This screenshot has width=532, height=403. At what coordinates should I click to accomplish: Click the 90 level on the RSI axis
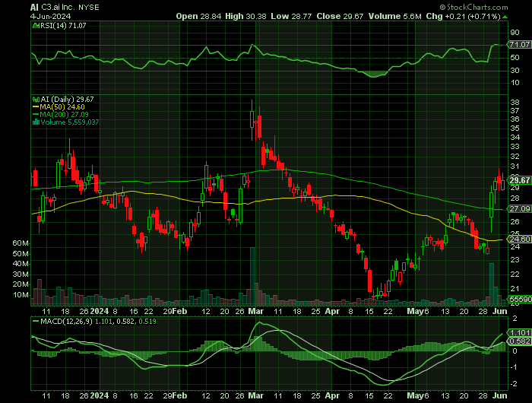coord(515,33)
